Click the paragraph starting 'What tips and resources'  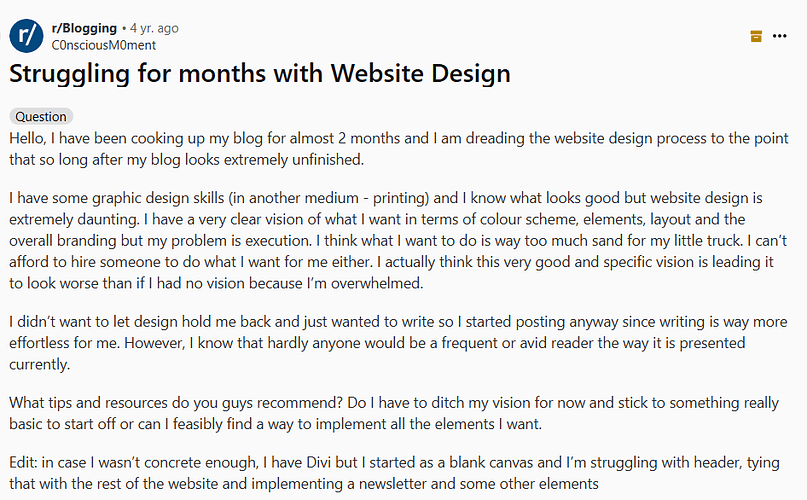pos(394,413)
